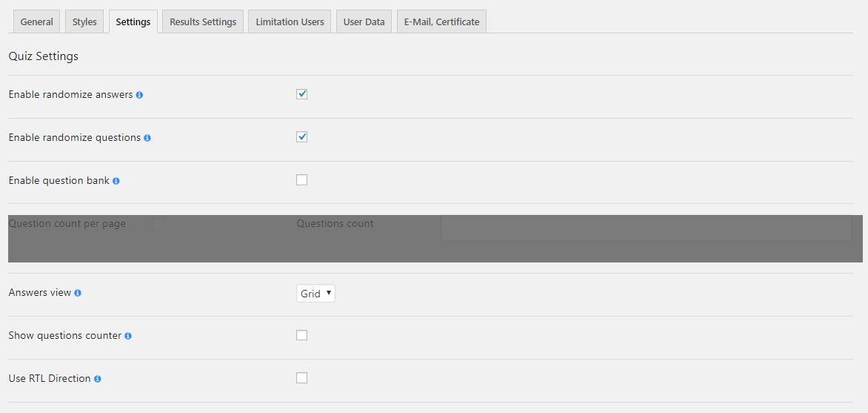868x413 pixels.
Task: Check the Show questions counter box
Action: pos(301,335)
